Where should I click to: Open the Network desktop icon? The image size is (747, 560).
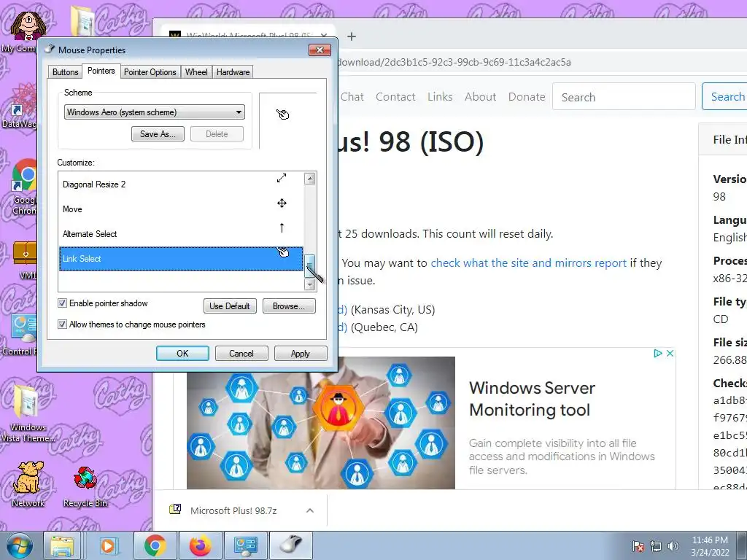coord(28,483)
